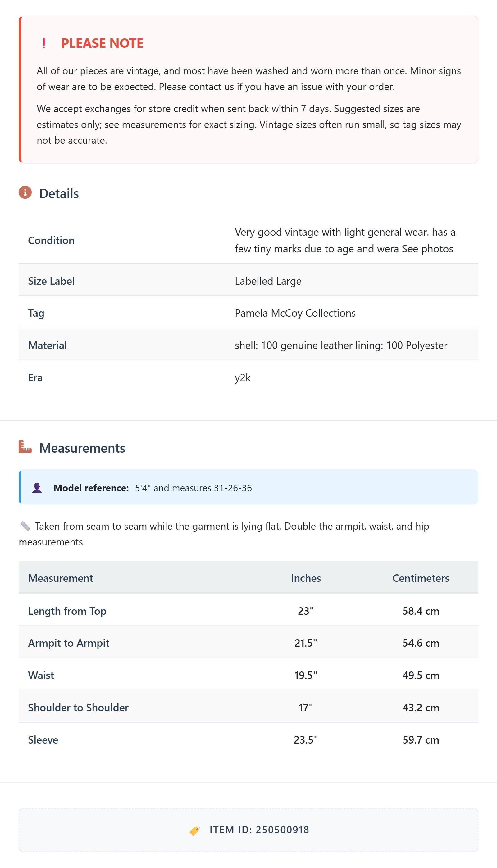497x868 pixels.
Task: Click the Armpit to Armpit row label
Action: (69, 643)
